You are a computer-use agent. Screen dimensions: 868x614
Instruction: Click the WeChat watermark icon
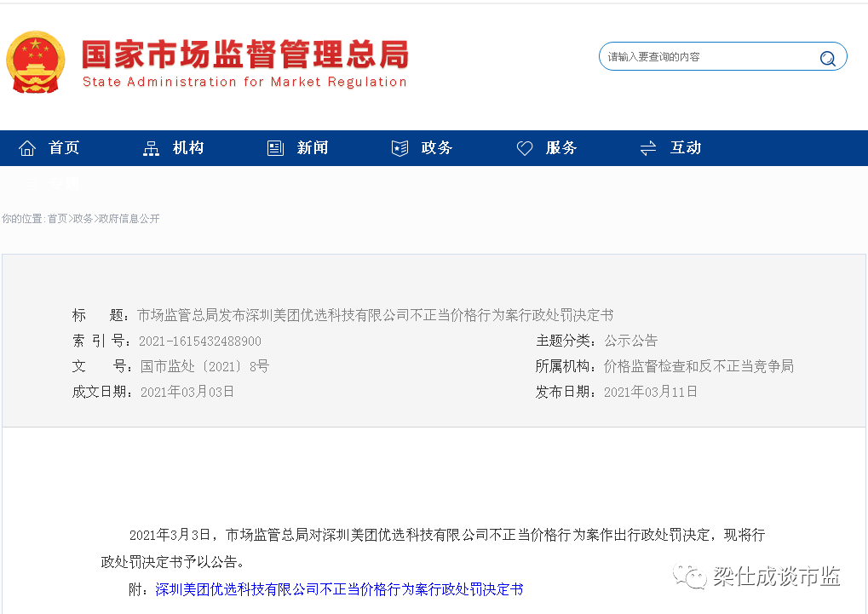[690, 577]
